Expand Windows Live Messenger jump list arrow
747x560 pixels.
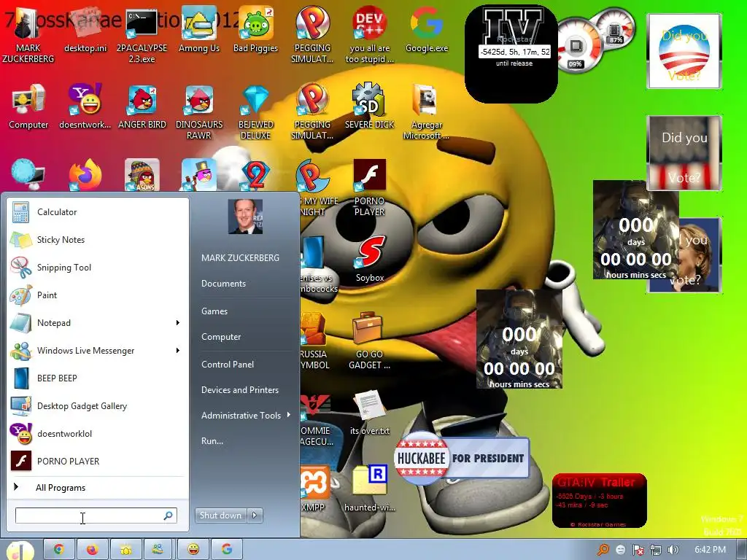(178, 351)
